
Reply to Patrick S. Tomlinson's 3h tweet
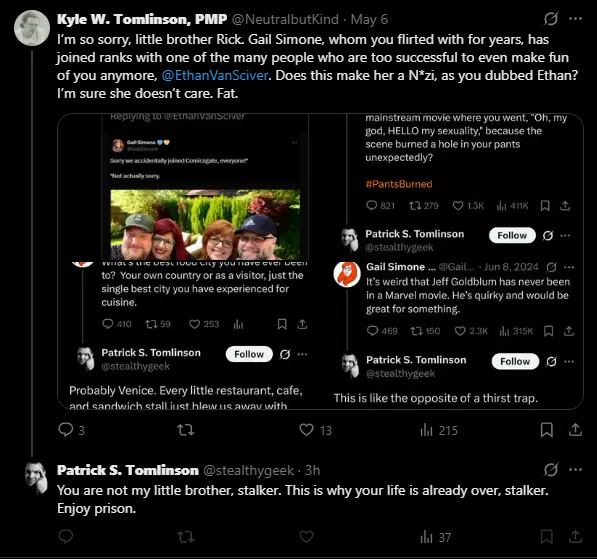(65, 536)
